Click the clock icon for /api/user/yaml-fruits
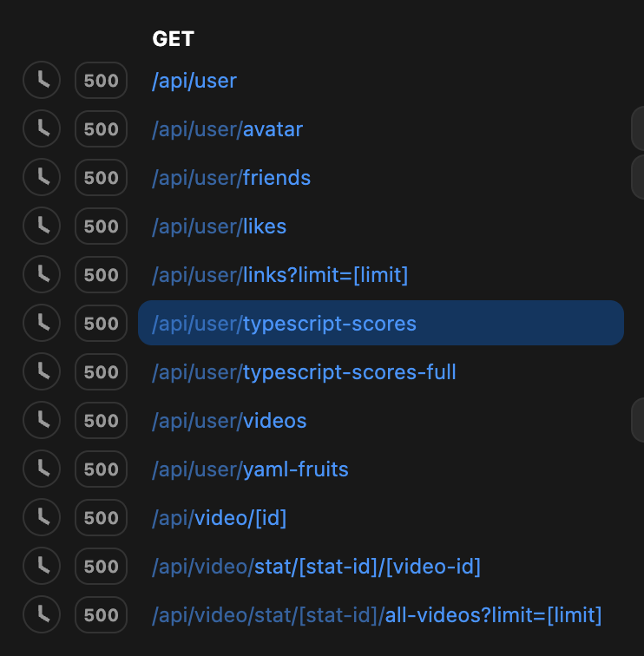The width and height of the screenshot is (644, 656). [x=42, y=469]
